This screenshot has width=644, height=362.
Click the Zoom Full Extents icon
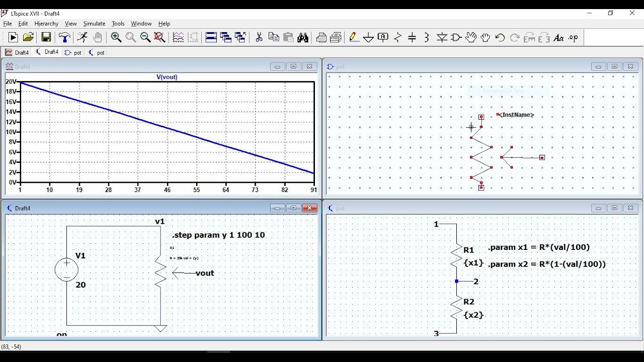(x=160, y=37)
